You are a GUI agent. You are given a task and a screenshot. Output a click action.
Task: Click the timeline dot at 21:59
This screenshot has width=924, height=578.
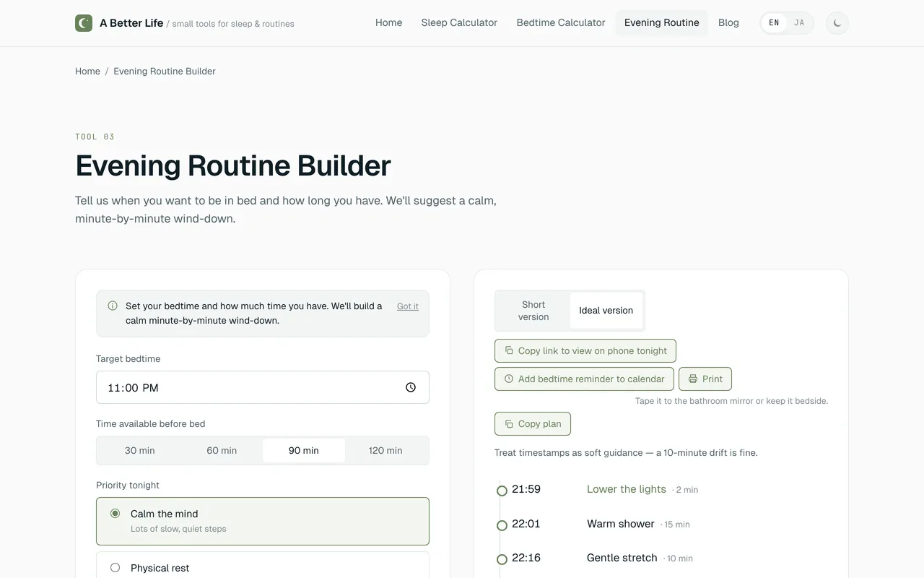(x=502, y=491)
